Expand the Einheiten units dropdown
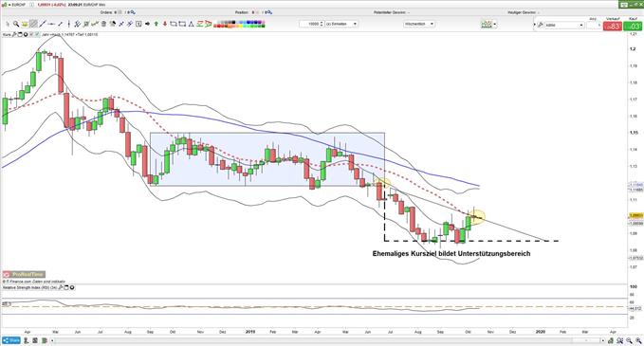 click(x=341, y=25)
